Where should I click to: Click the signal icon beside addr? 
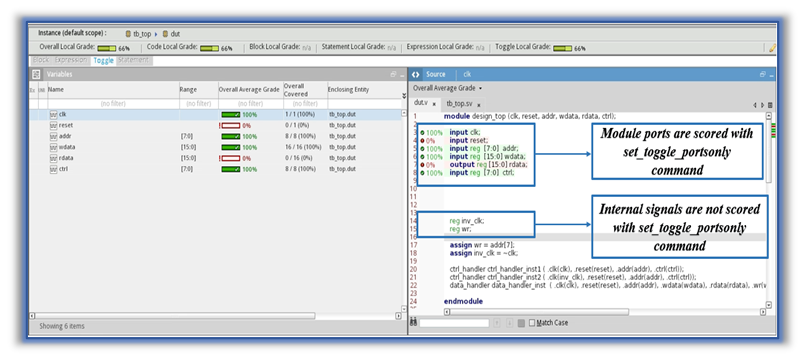(53, 137)
